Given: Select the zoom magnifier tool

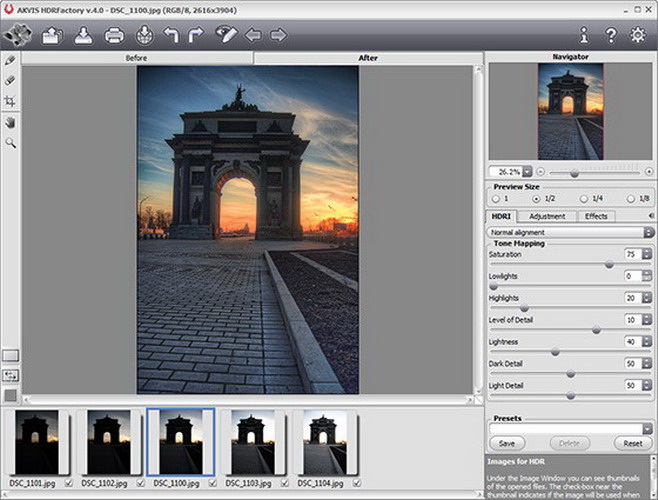Looking at the screenshot, I should (10, 143).
